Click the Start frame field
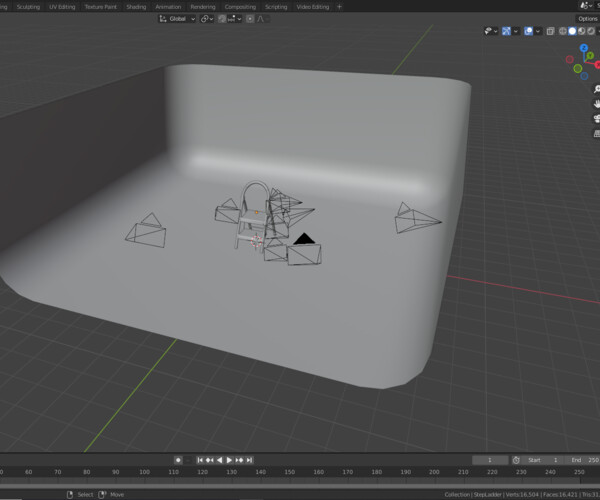600x500 pixels. (x=543, y=460)
